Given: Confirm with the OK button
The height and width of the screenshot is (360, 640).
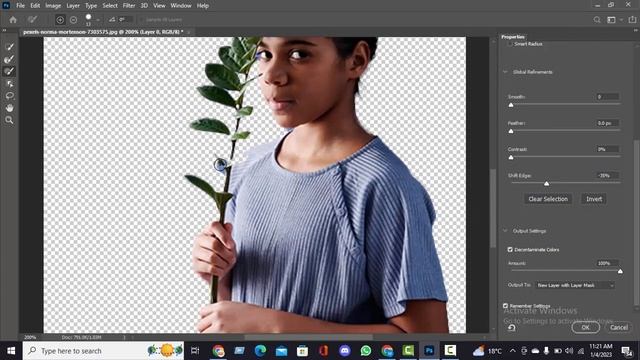Looking at the screenshot, I should pyautogui.click(x=585, y=327).
